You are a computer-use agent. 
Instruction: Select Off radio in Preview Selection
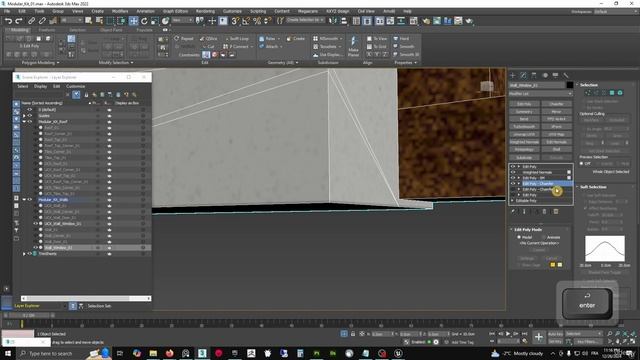(x=582, y=164)
